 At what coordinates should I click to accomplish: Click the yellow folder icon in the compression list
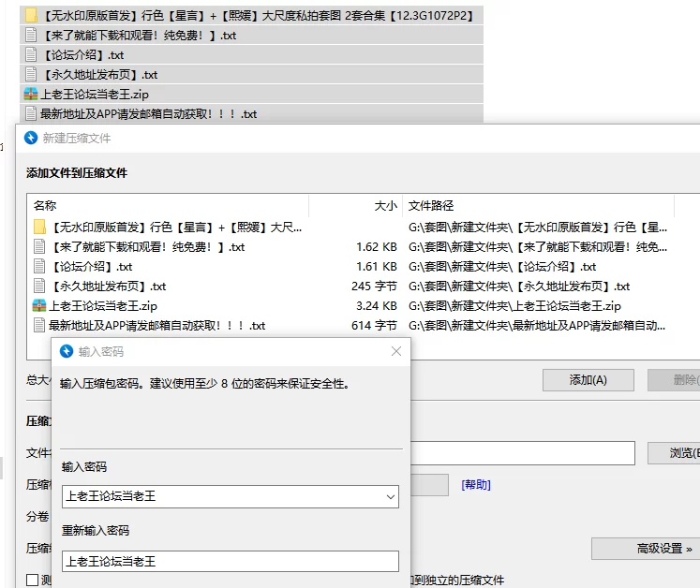pos(39,227)
